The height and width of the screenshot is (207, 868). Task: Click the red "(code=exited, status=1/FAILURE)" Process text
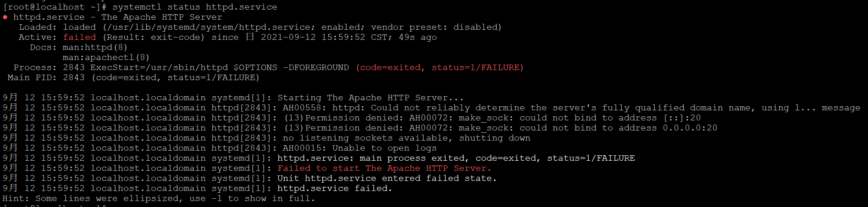click(439, 67)
